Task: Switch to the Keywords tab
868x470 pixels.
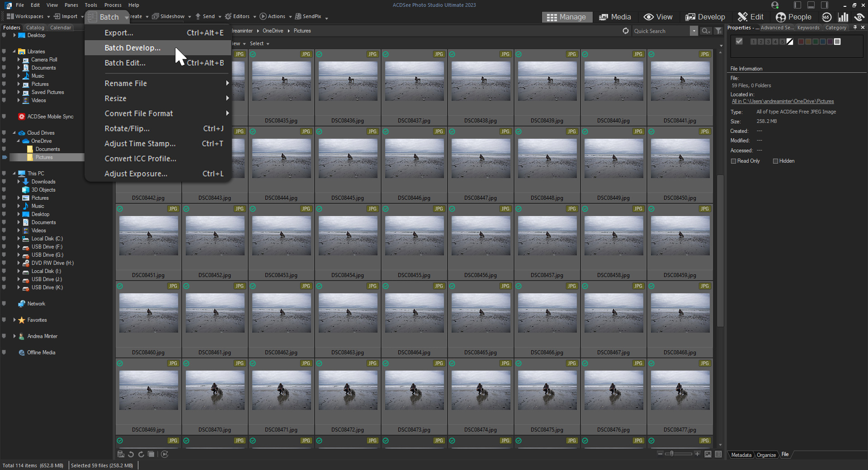Action: pyautogui.click(x=808, y=28)
